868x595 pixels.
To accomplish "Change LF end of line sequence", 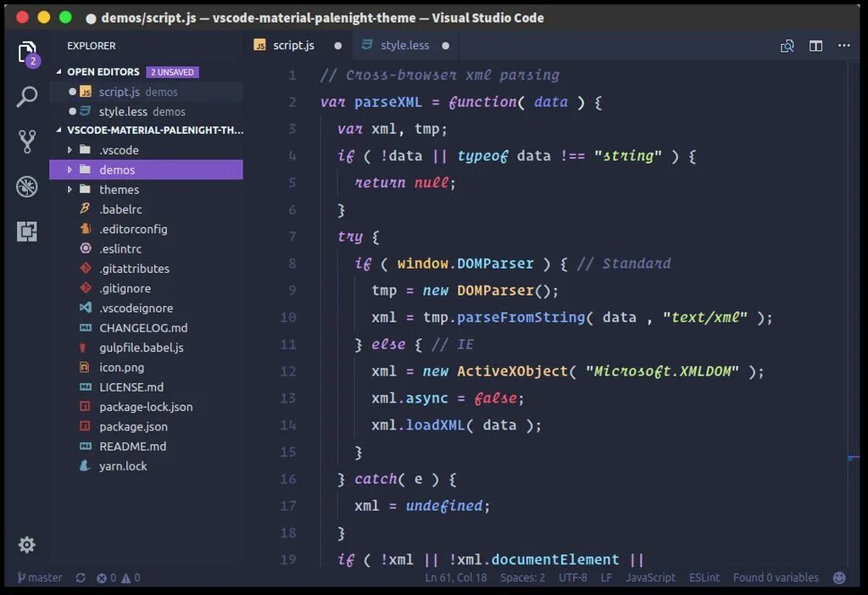I will [x=607, y=578].
